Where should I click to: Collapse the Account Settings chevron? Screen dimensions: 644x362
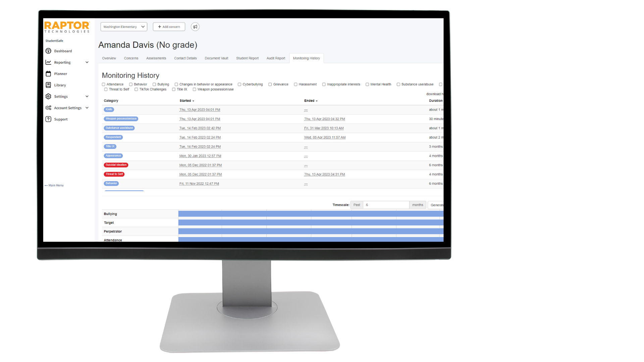click(87, 108)
